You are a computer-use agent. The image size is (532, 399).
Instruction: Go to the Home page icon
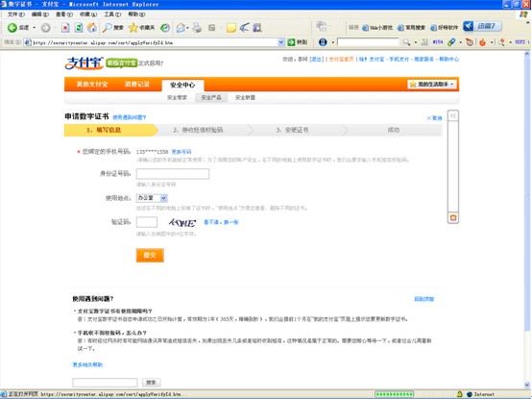coord(91,28)
